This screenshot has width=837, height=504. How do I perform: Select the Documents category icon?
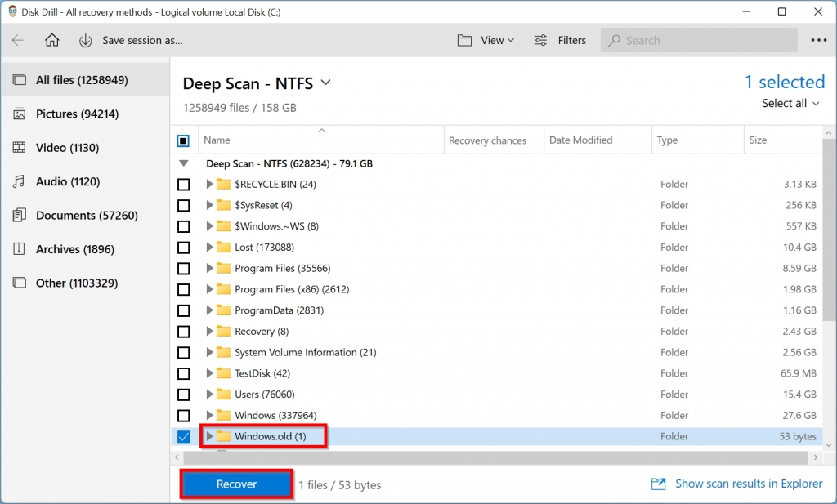click(18, 215)
